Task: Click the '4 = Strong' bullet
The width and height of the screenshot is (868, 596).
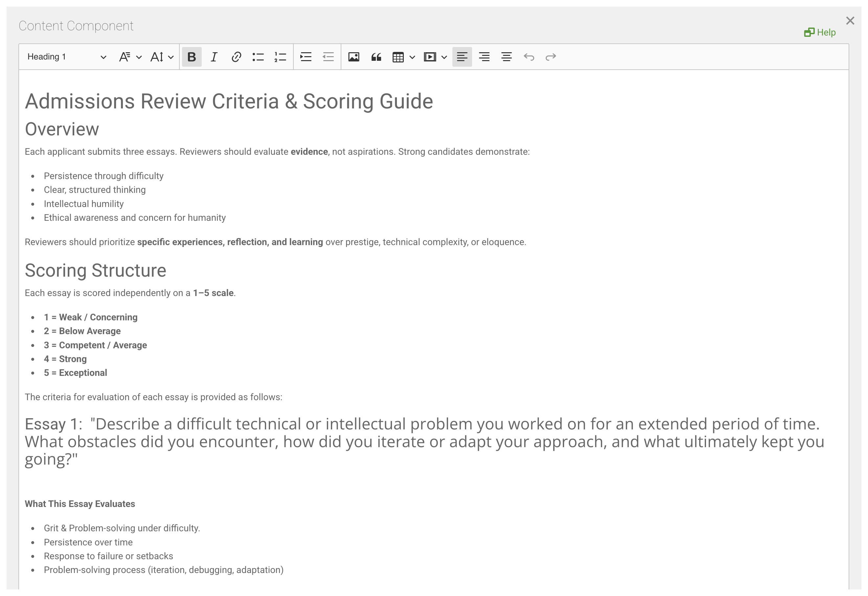Action: click(65, 359)
